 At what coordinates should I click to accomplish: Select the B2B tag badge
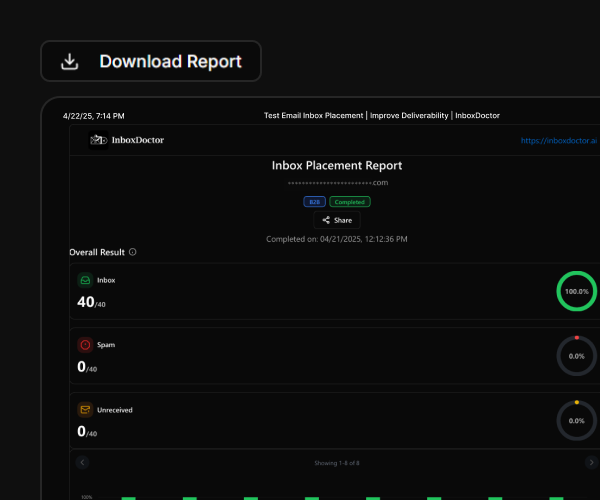(x=315, y=202)
